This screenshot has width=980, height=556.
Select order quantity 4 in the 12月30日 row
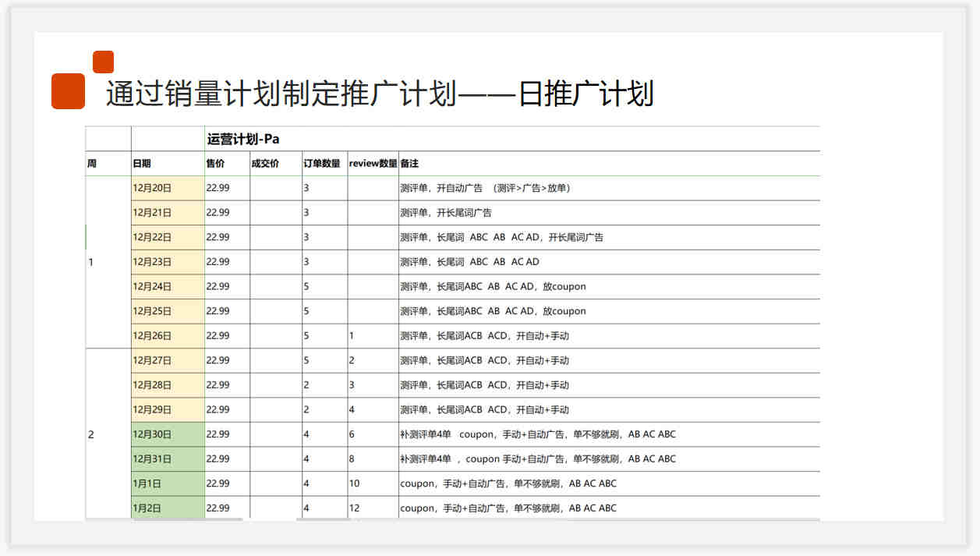click(306, 434)
